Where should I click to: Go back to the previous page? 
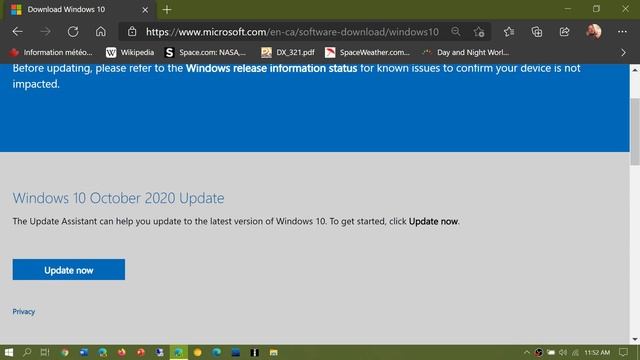18,32
